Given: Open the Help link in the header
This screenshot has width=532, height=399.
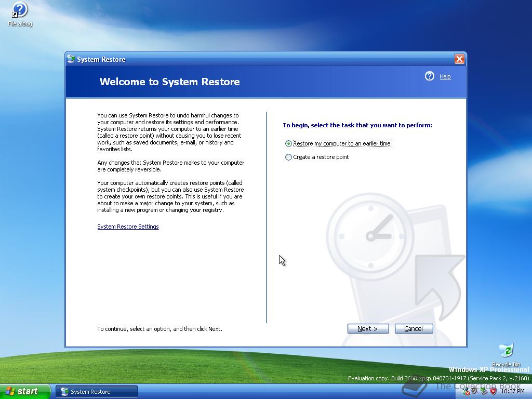Looking at the screenshot, I should point(445,76).
